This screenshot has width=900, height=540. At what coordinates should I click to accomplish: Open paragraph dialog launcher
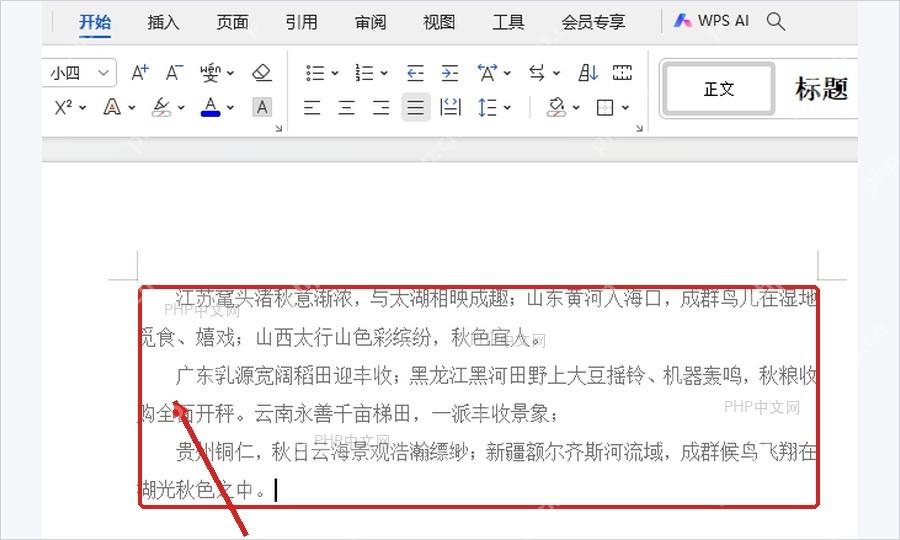click(639, 129)
